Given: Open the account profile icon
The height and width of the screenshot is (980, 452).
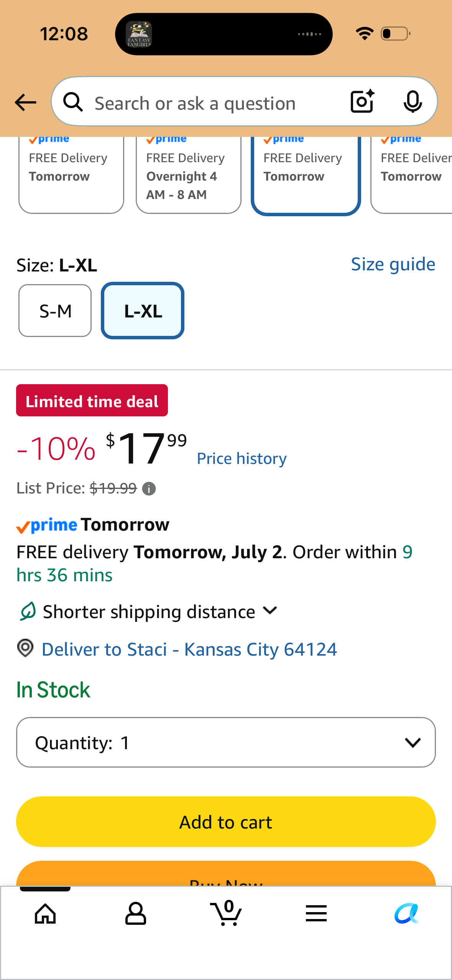Looking at the screenshot, I should [136, 913].
